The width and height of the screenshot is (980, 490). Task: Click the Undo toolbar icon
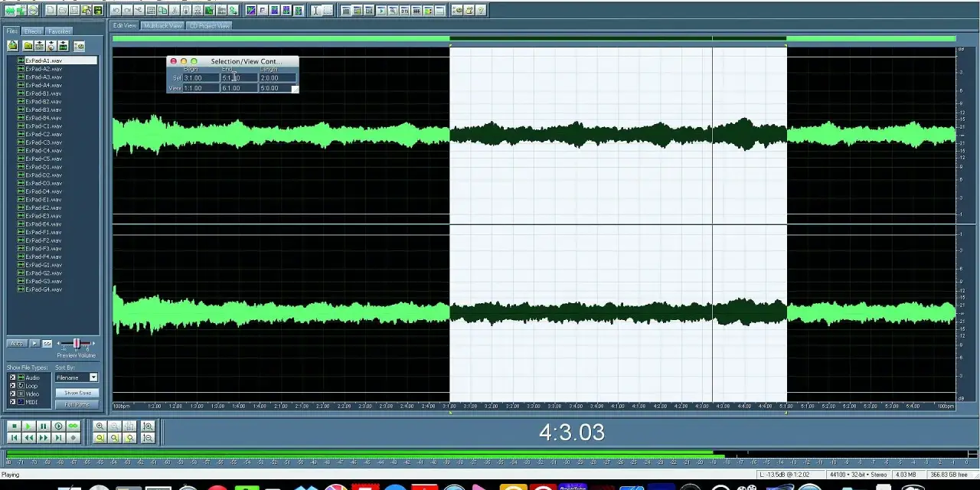(x=116, y=11)
